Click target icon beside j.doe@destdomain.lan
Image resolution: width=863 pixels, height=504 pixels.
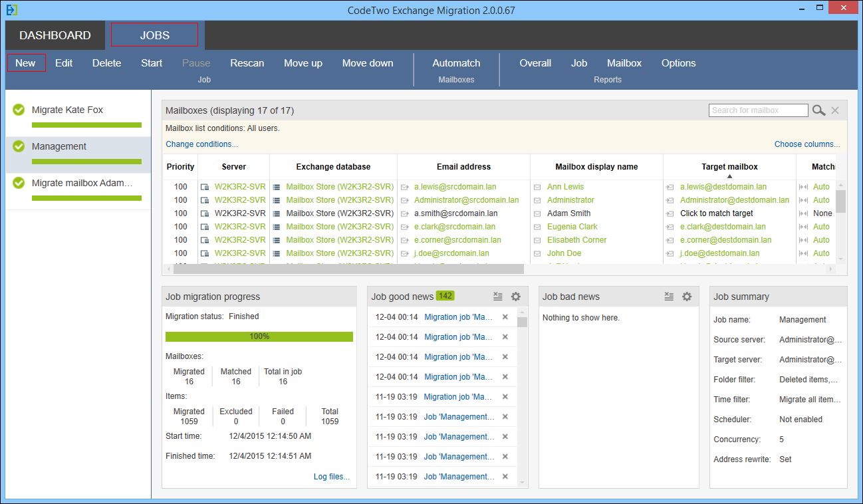point(670,253)
